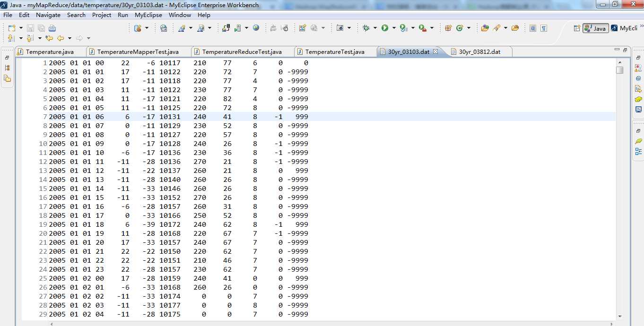The image size is (644, 326).
Task: Open the MyEclipse menu
Action: (x=148, y=15)
